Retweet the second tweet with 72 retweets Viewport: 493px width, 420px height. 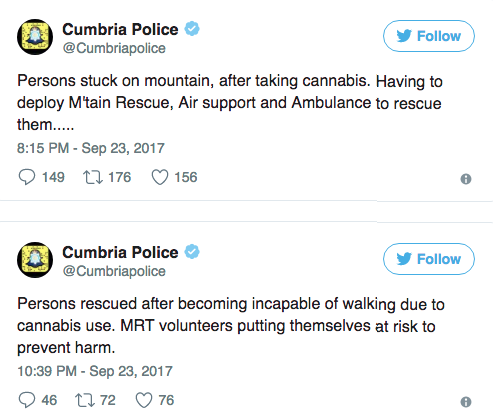click(85, 400)
